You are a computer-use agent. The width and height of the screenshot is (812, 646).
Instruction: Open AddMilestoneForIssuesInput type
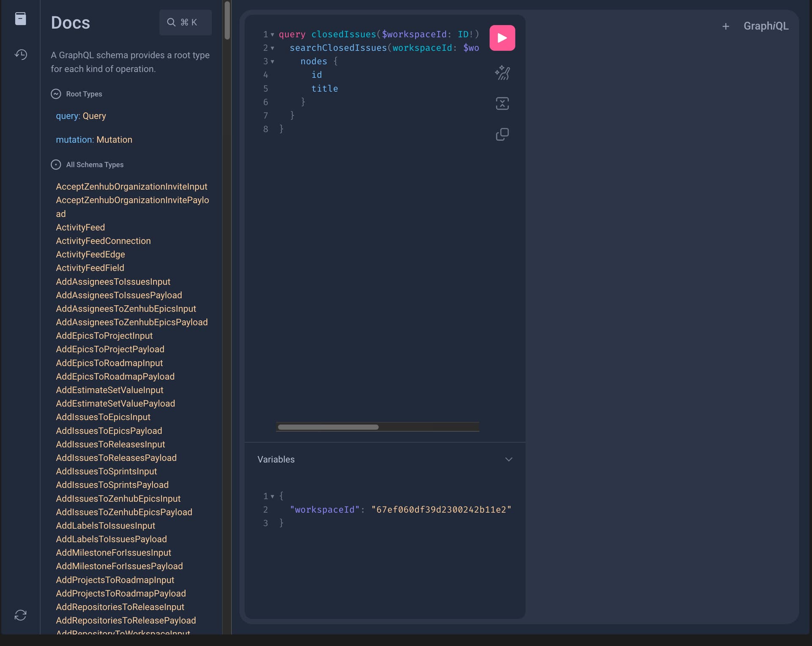pyautogui.click(x=113, y=553)
